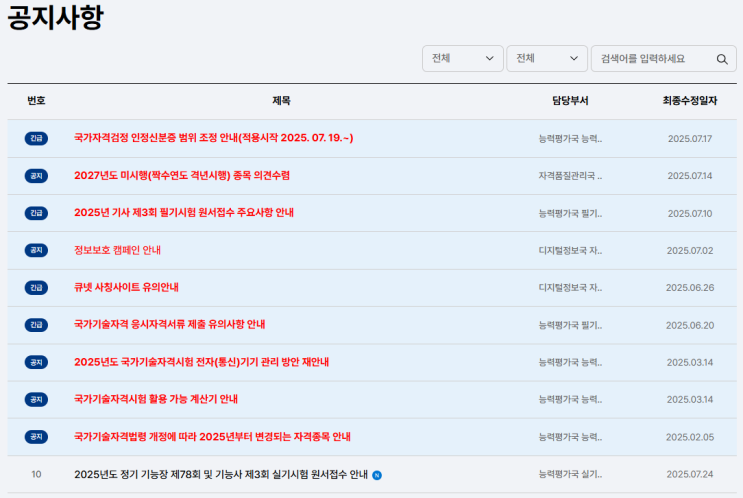
Task: Open the second 전체 filter dropdown
Action: tap(547, 59)
